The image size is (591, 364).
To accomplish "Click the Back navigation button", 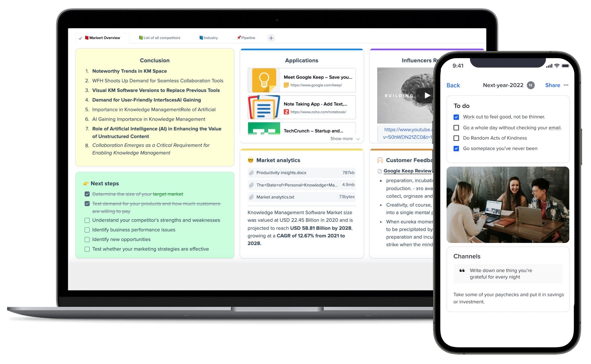I will [454, 85].
